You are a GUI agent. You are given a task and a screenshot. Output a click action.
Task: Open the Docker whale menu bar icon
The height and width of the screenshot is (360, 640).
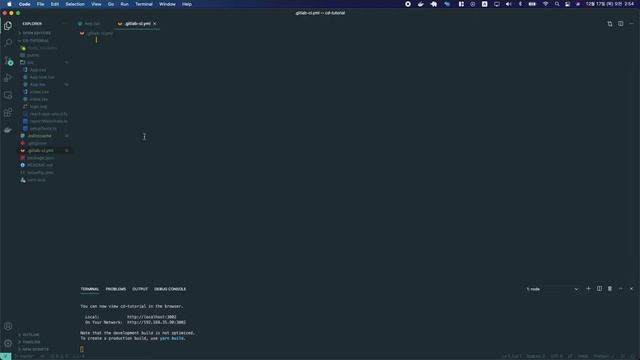[420, 4]
